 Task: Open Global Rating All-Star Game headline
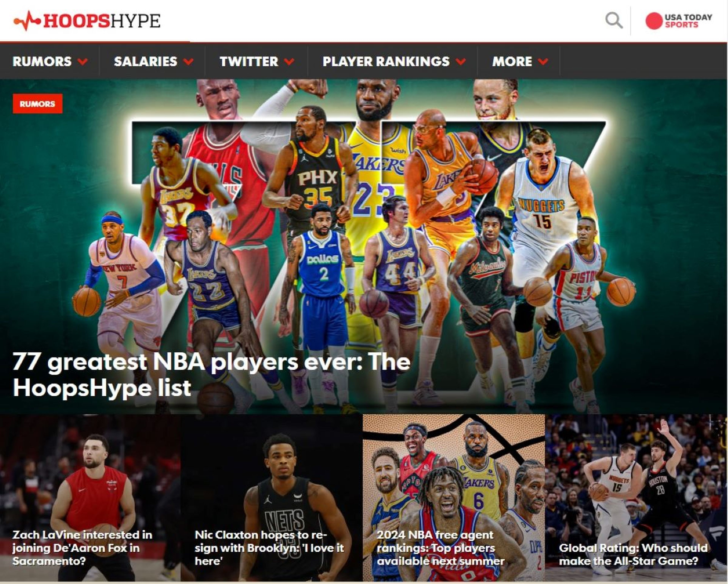(x=633, y=554)
